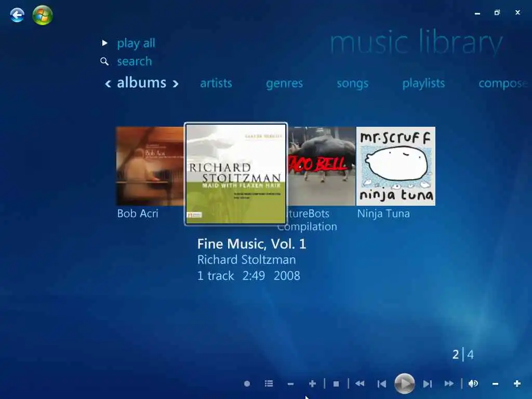The width and height of the screenshot is (532, 399).
Task: Click the 2008 year text
Action: pos(287,275)
